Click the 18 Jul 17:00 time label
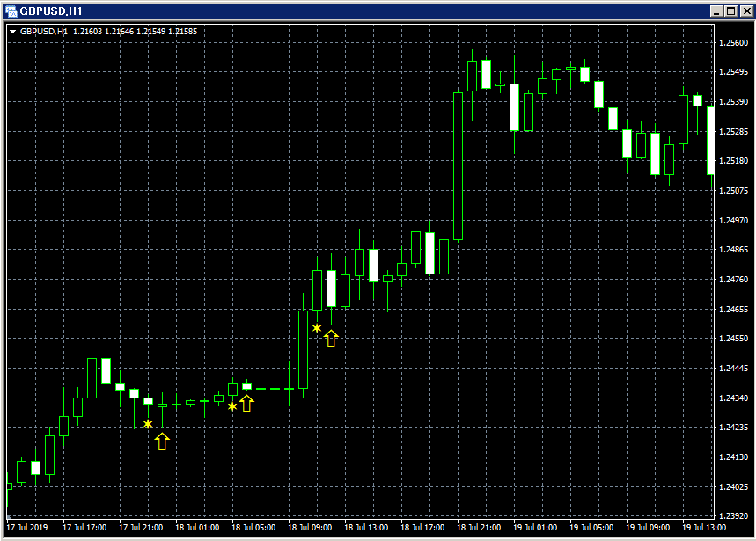The height and width of the screenshot is (541, 756). click(422, 528)
